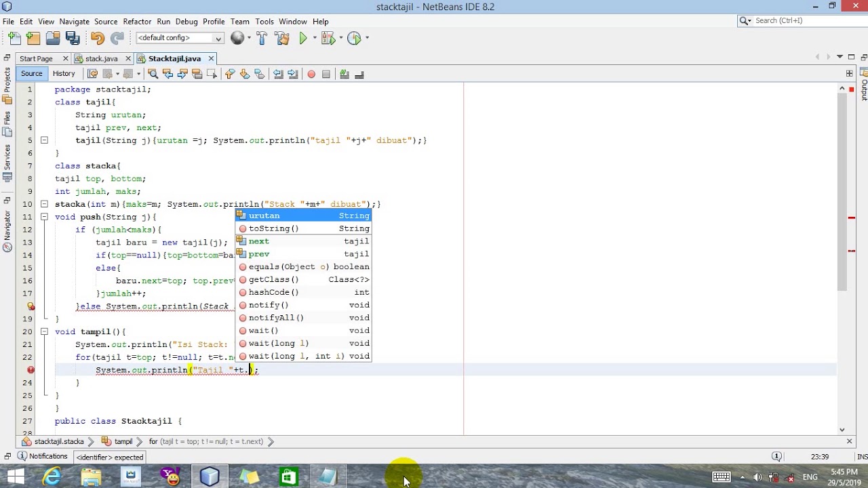The width and height of the screenshot is (868, 488).
Task: Toggle Source view button
Action: click(31, 73)
